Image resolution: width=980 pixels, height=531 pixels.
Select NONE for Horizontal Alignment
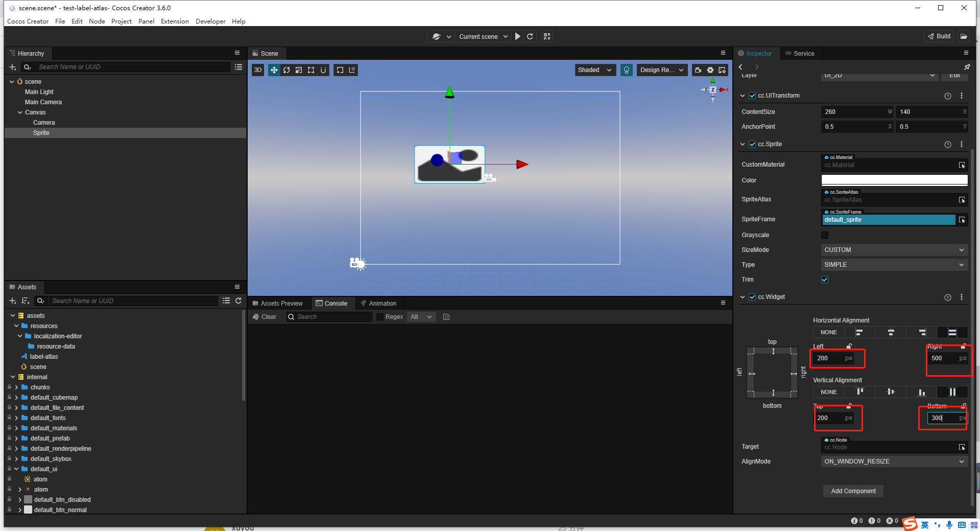[829, 332]
